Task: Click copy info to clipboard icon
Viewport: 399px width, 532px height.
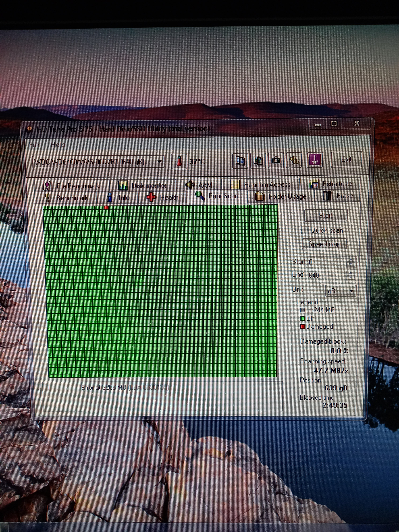Action: point(240,160)
